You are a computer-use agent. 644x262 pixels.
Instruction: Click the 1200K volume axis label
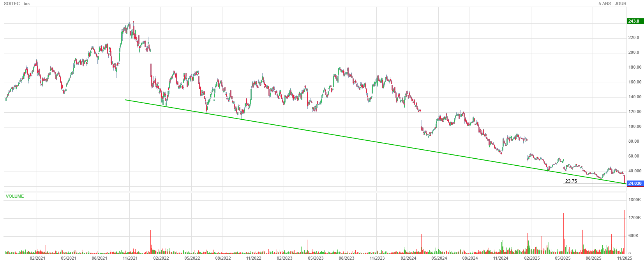pyautogui.click(x=635, y=218)
